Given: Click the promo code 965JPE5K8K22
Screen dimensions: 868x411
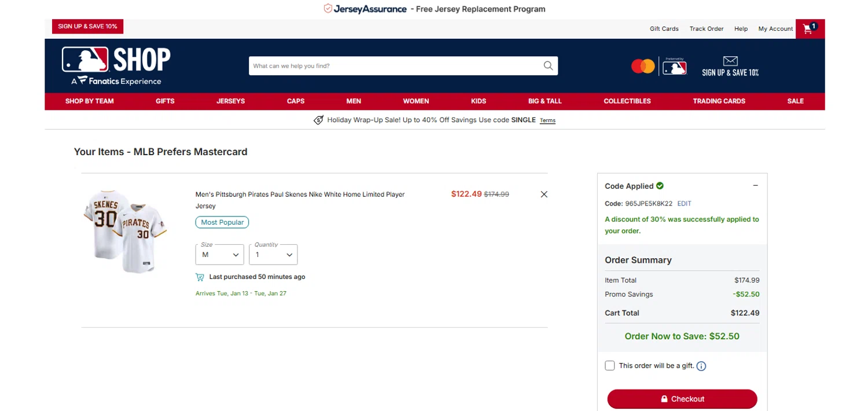Looking at the screenshot, I should (x=648, y=204).
